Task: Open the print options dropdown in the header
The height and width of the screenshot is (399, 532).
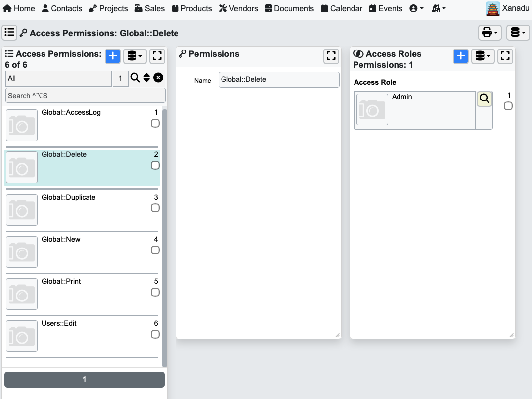Action: pos(489,32)
